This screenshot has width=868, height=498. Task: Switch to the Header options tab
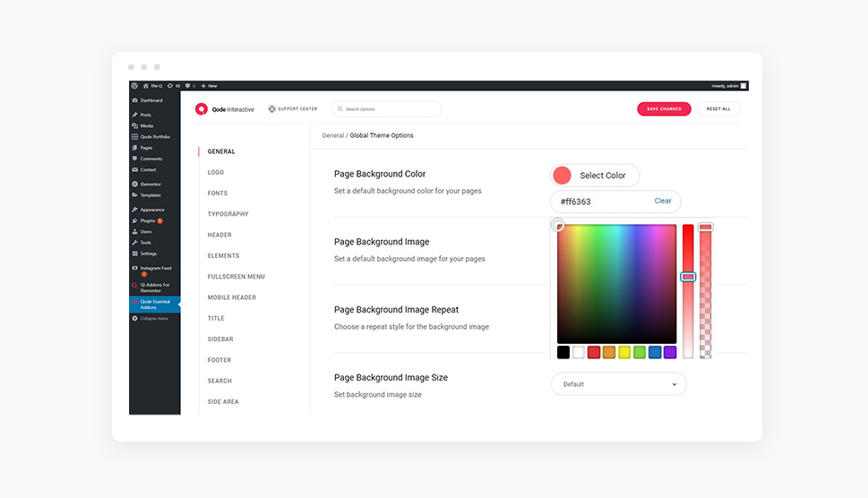point(219,235)
